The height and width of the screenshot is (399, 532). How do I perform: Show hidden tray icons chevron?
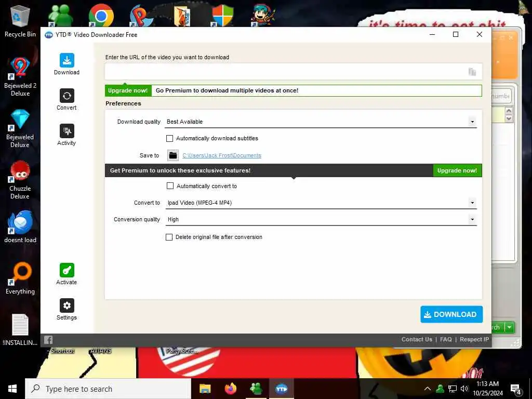pos(428,389)
